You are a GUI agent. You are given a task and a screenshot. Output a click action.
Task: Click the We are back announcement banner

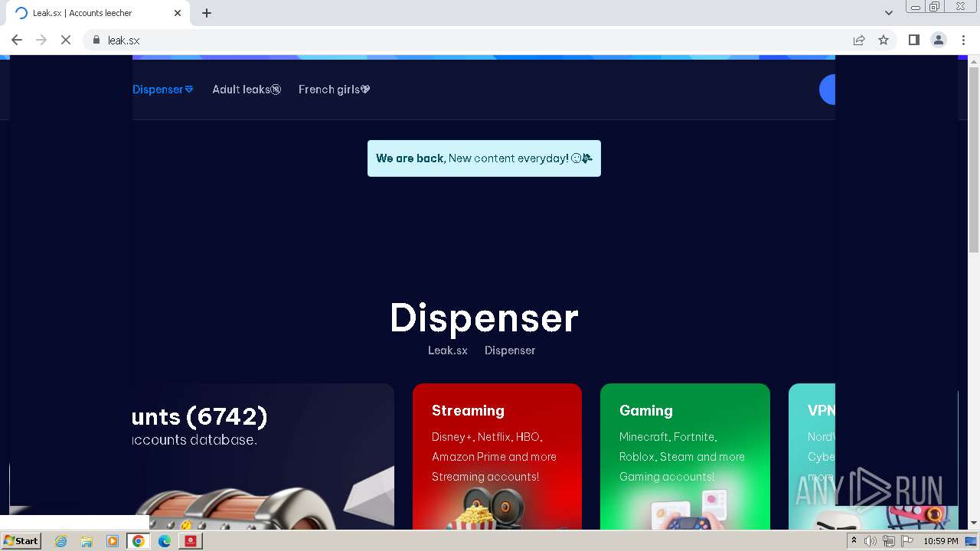click(484, 158)
